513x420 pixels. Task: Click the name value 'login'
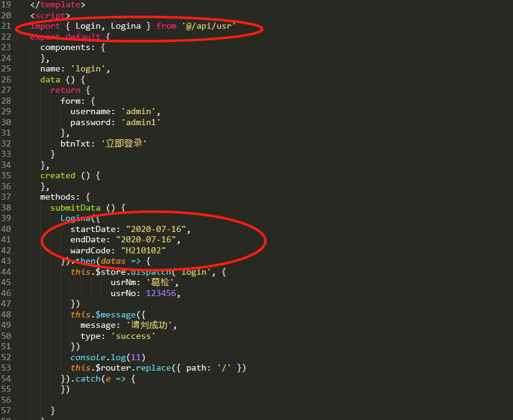coord(89,69)
